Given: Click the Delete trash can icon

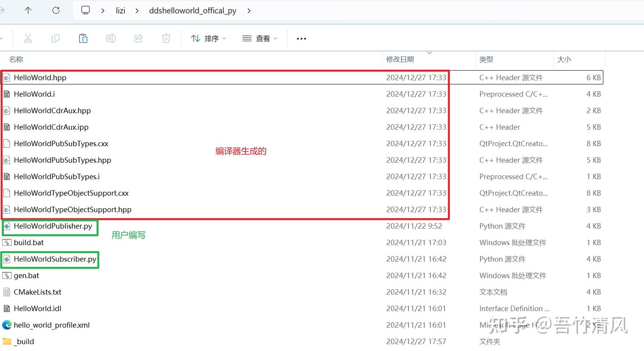Looking at the screenshot, I should click(x=166, y=38).
